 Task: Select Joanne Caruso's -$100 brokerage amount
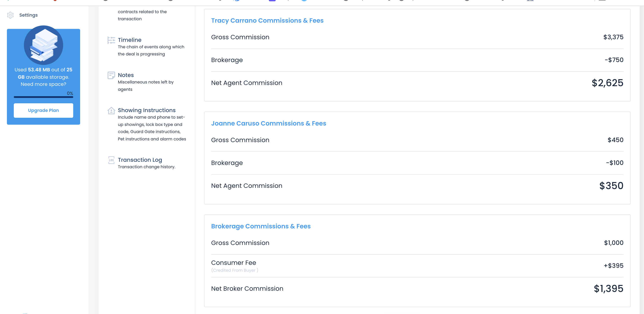614,163
